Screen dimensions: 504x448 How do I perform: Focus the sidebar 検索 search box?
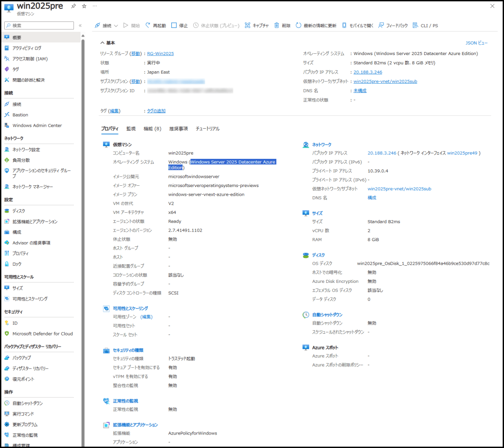pyautogui.click(x=39, y=26)
